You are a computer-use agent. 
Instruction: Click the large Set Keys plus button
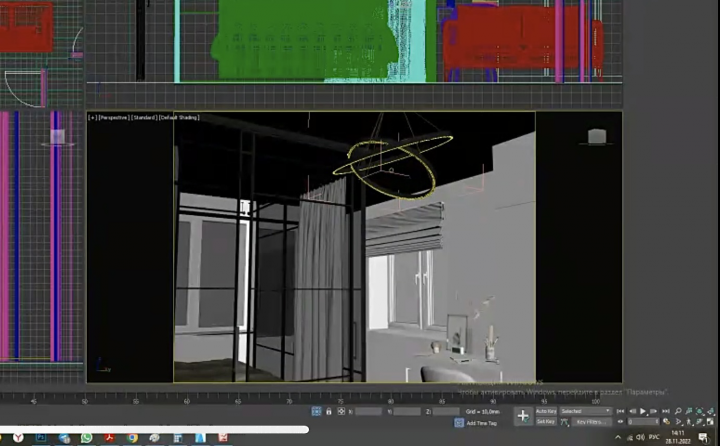(x=523, y=416)
